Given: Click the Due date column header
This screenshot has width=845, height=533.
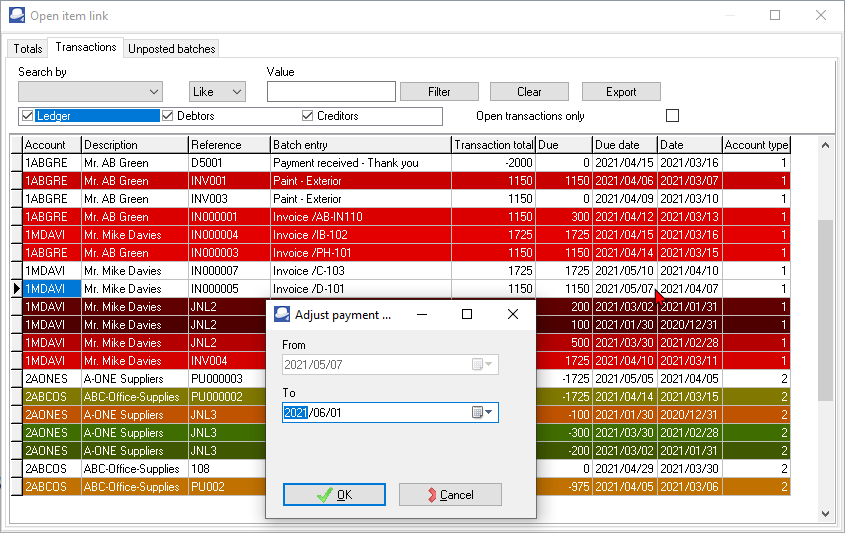Looking at the screenshot, I should 625,145.
